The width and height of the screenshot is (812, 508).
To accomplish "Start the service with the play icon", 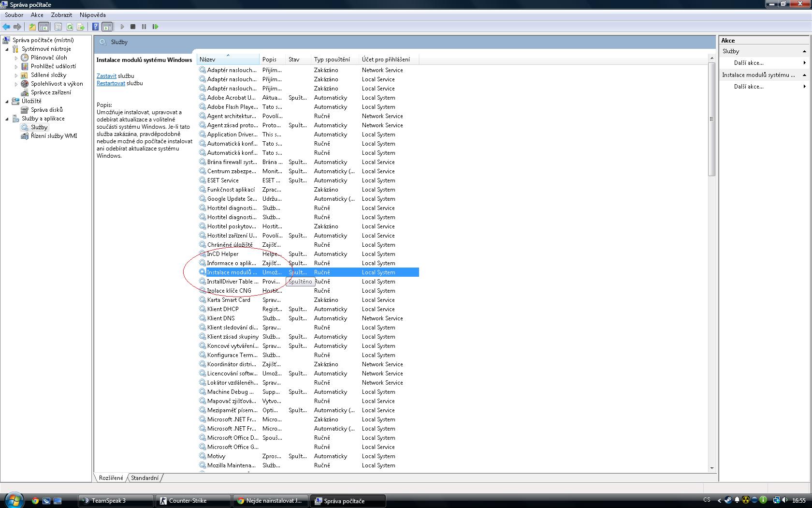I will coord(122,27).
